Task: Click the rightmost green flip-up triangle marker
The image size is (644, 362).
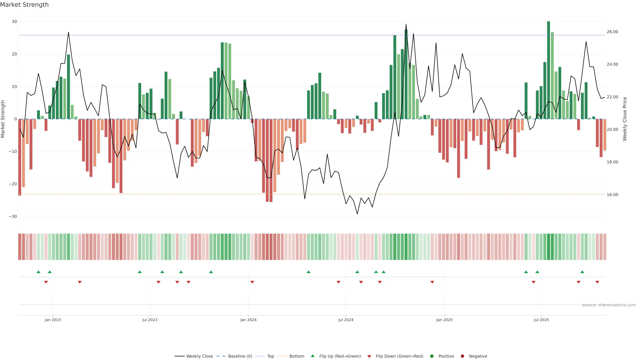Action: coord(582,272)
